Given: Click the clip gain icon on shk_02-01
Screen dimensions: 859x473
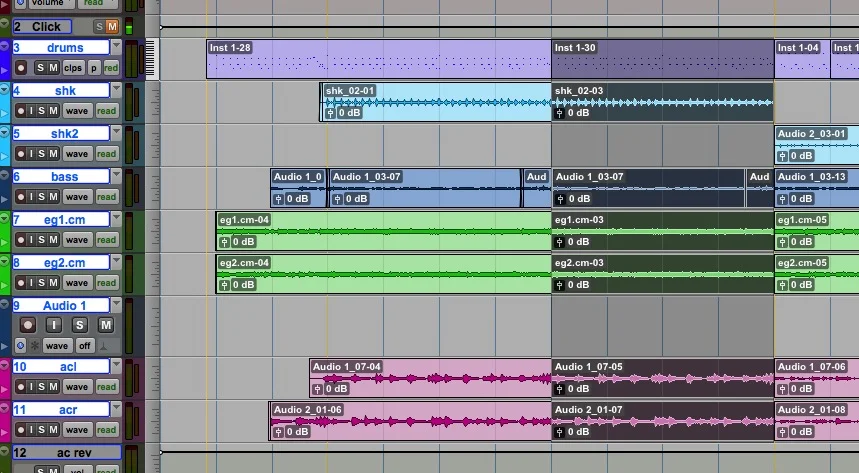Looking at the screenshot, I should 330,113.
